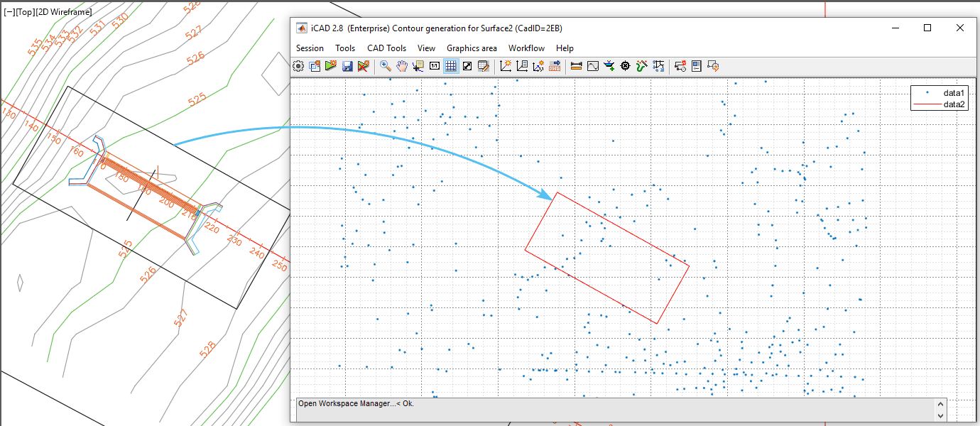Open the View menu options
980x426 pixels.
[426, 48]
